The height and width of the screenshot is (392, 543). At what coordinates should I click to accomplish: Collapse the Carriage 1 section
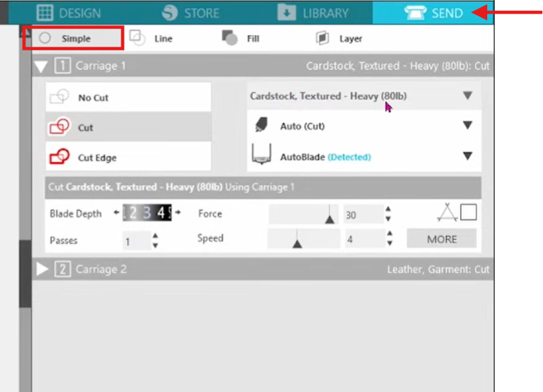[x=42, y=66]
